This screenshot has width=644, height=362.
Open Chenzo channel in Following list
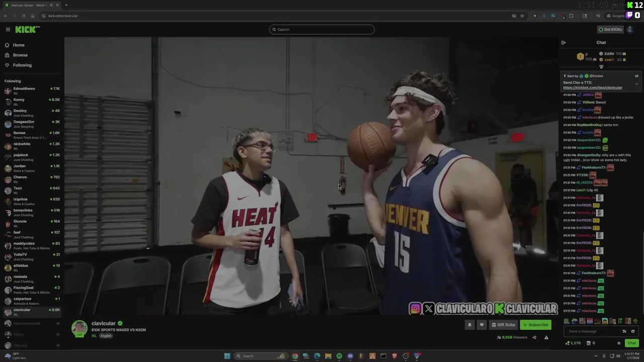pyautogui.click(x=32, y=179)
